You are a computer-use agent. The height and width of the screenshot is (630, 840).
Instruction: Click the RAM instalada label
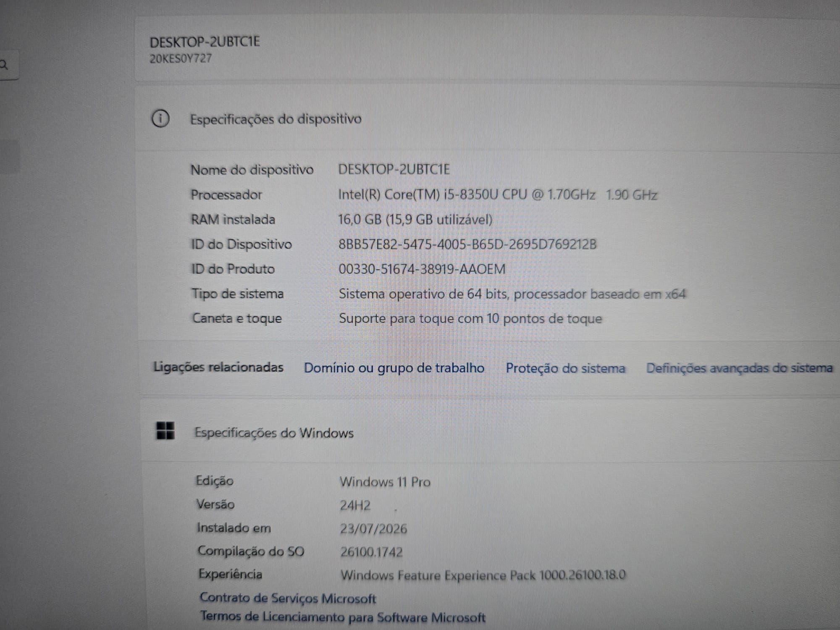point(233,219)
